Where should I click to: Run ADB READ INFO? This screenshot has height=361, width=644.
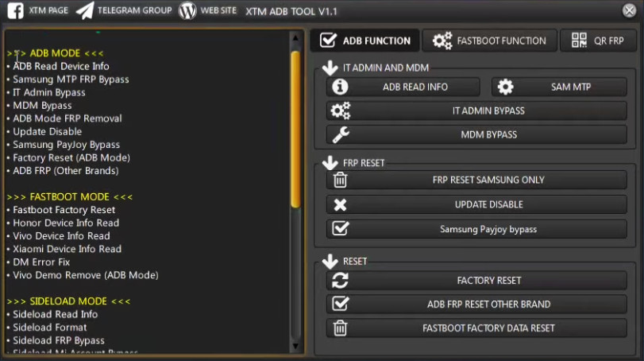(403, 87)
